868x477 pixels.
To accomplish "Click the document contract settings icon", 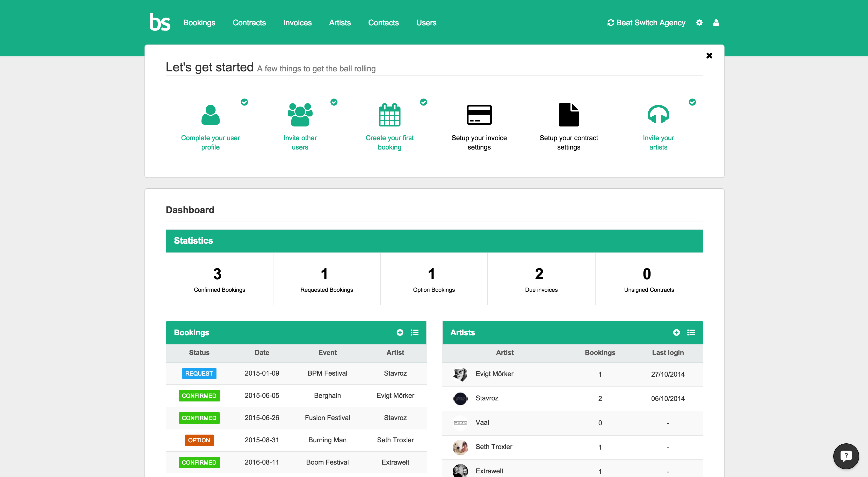I will pos(568,115).
